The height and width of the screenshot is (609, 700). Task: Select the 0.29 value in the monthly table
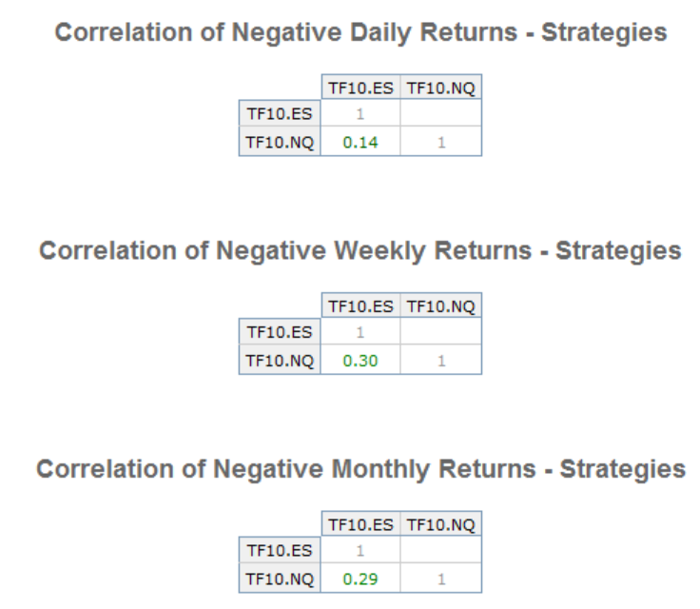(360, 579)
